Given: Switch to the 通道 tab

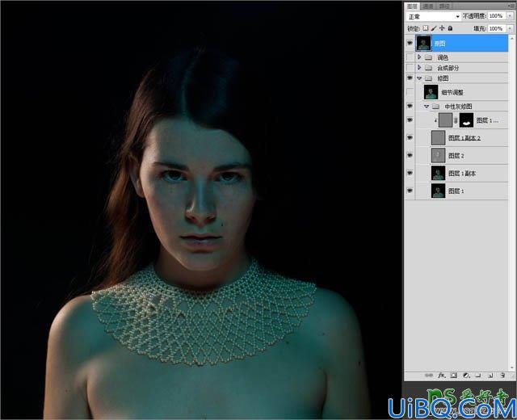Looking at the screenshot, I should coord(428,6).
